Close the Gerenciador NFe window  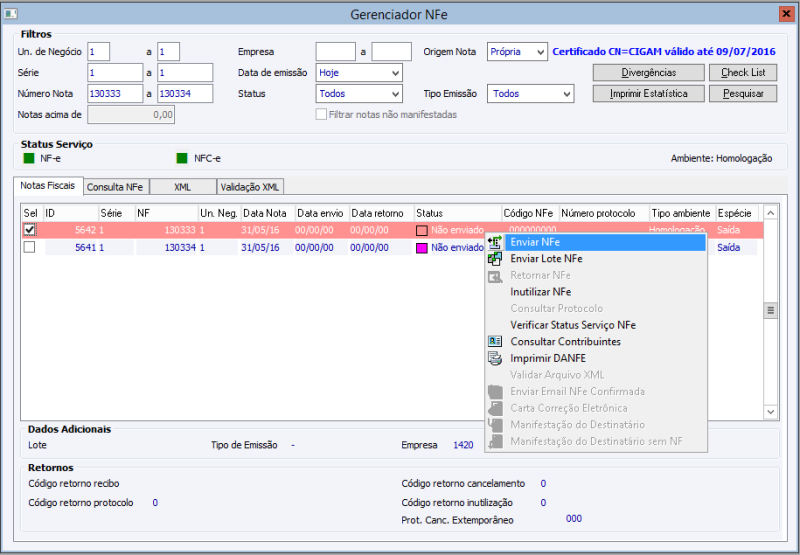[x=786, y=14]
